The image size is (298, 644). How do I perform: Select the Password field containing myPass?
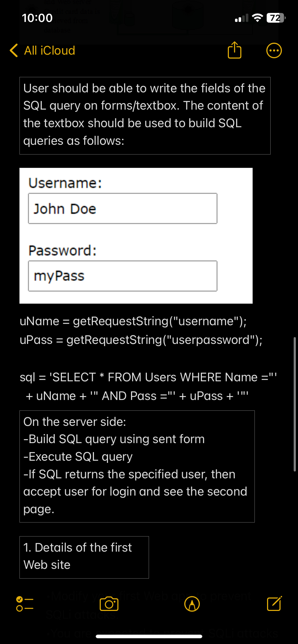point(122,276)
